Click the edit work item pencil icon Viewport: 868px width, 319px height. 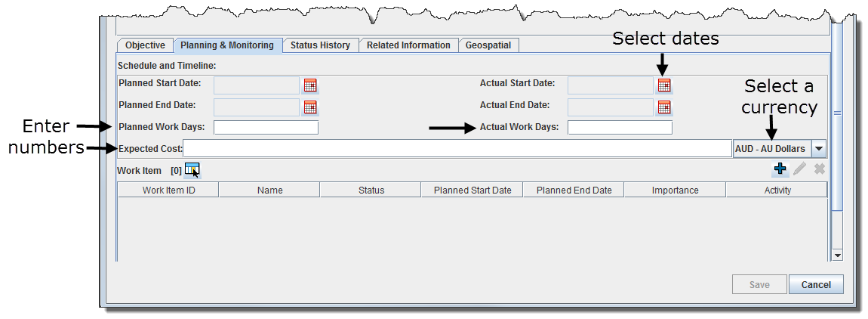[800, 169]
